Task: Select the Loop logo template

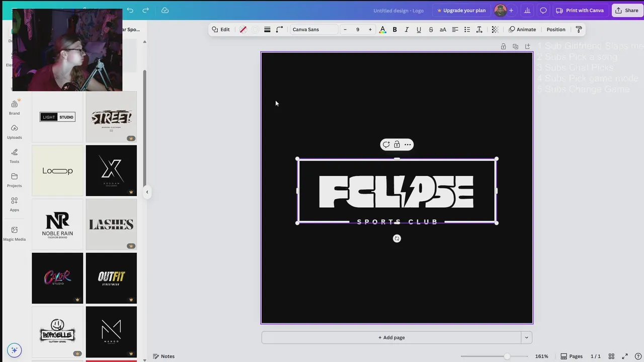Action: pos(57,170)
